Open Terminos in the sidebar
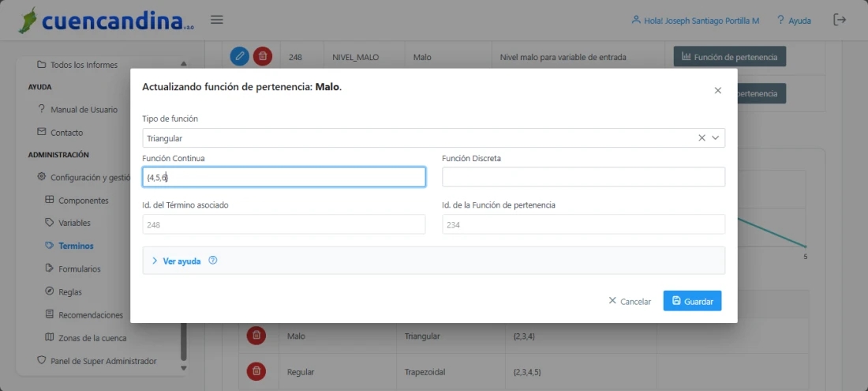 [x=76, y=246]
